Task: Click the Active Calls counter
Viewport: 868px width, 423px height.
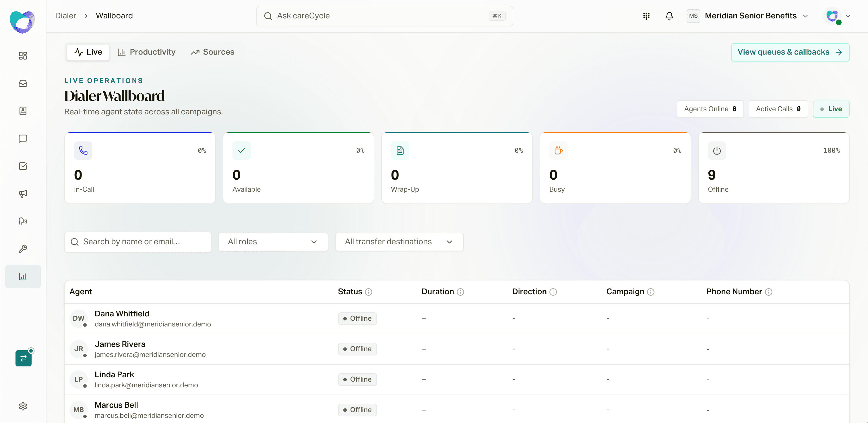Action: click(x=778, y=109)
